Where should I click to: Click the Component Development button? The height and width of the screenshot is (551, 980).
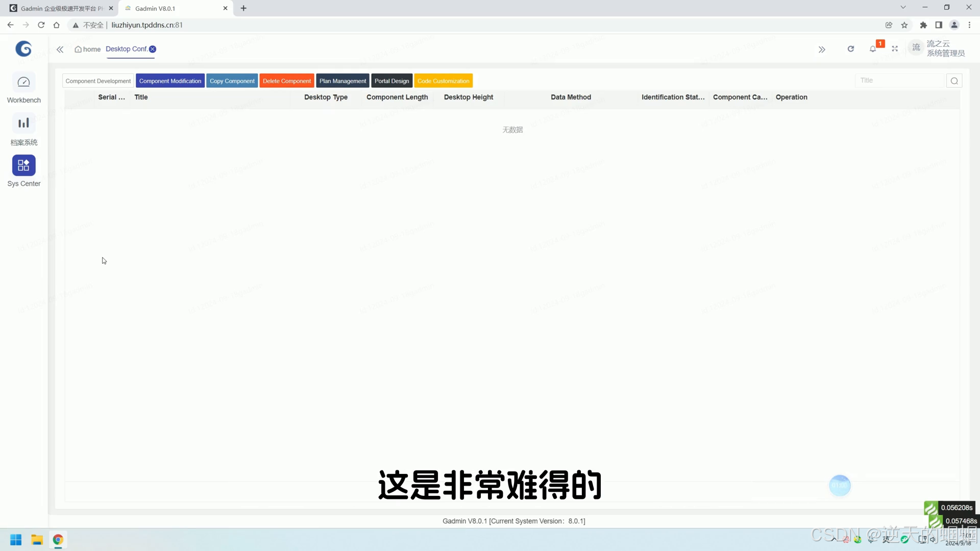coord(98,81)
